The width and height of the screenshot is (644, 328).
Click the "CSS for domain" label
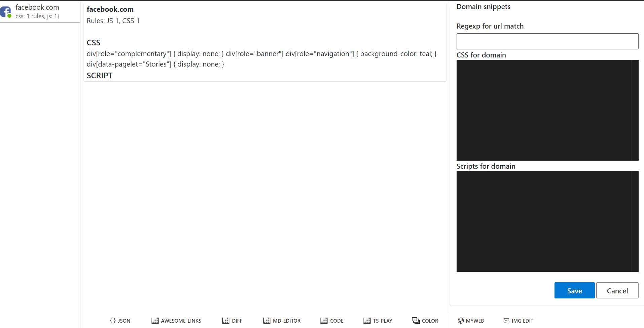(481, 55)
